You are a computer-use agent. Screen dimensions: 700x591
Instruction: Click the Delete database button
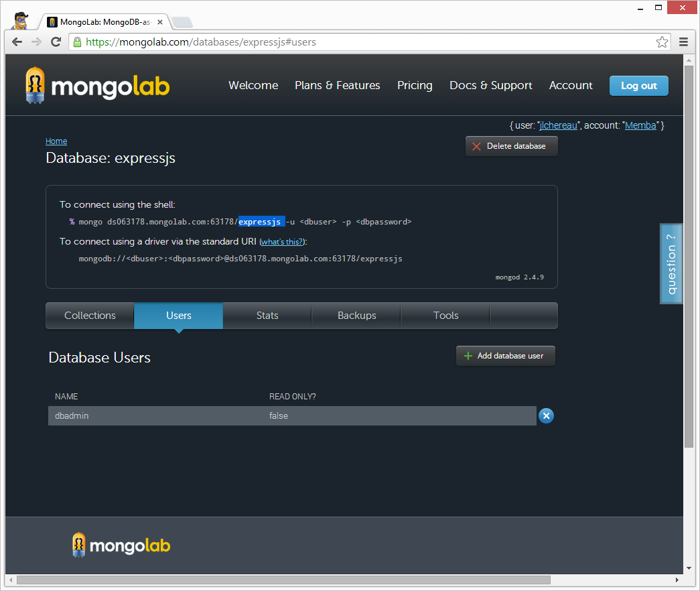[x=512, y=146]
